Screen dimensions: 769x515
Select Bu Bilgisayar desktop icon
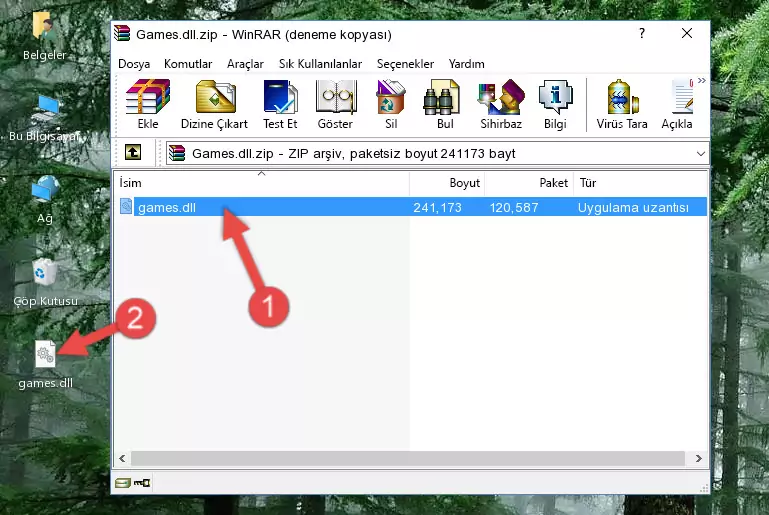pos(44,118)
